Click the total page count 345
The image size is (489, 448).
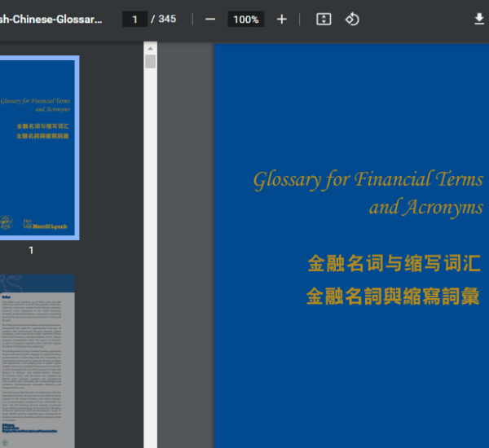(167, 19)
